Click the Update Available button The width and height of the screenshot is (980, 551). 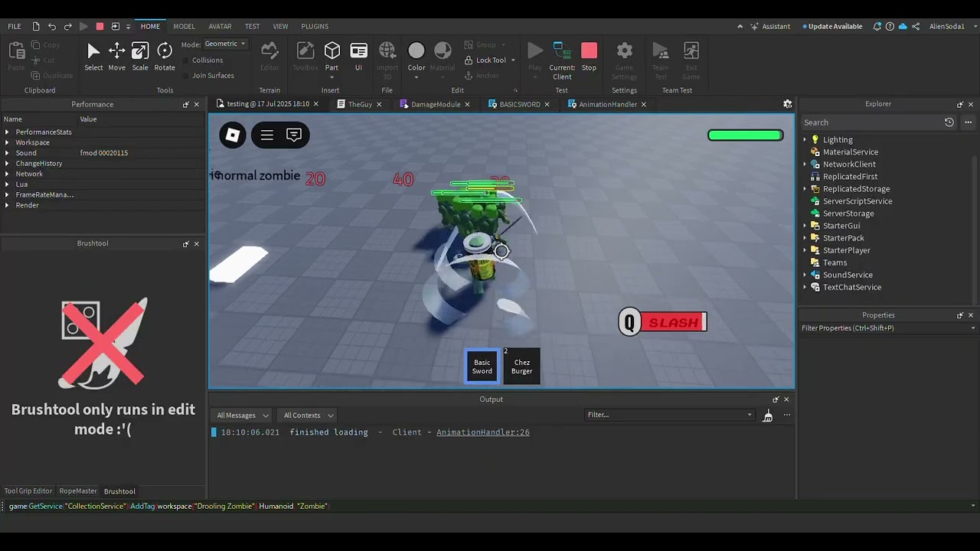[835, 26]
